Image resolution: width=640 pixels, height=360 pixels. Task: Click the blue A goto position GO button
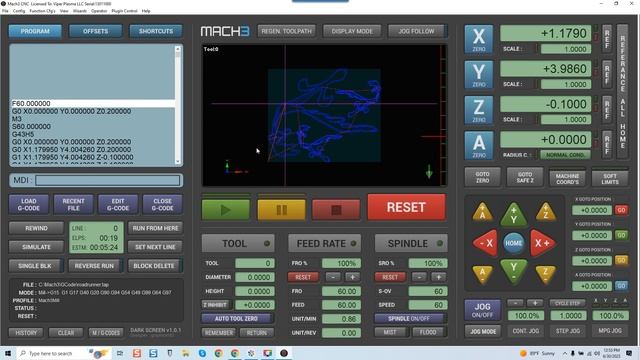pos(621,286)
